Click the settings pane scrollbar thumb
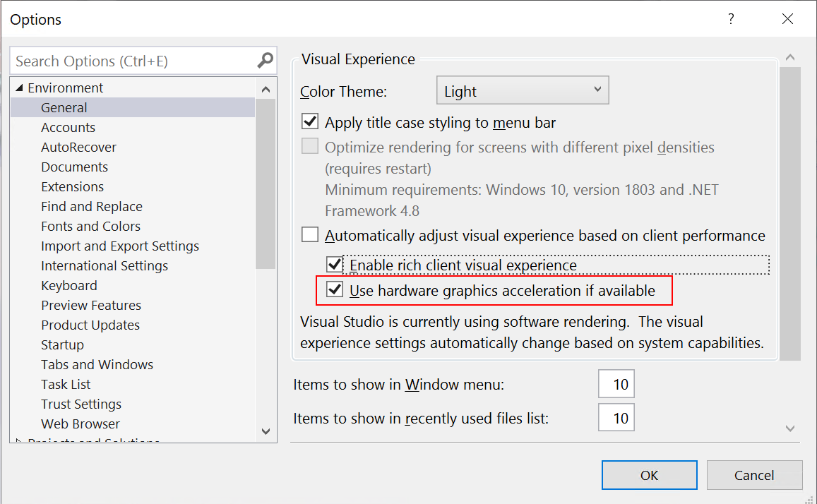The width and height of the screenshot is (817, 504). tap(790, 213)
